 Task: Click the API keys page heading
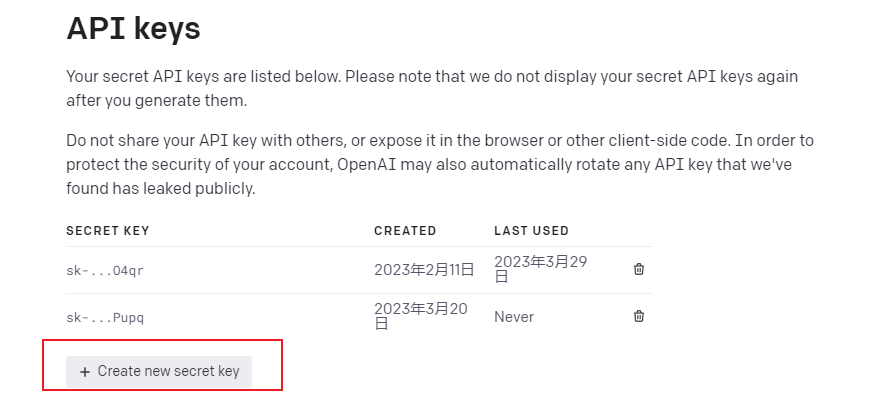coord(133,29)
